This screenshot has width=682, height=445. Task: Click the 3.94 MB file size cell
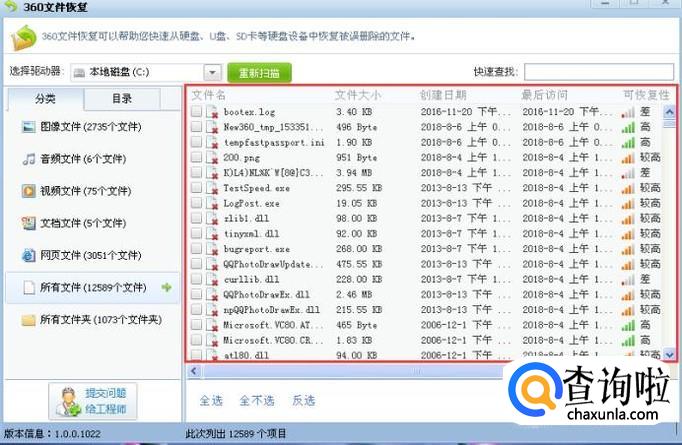[x=354, y=173]
